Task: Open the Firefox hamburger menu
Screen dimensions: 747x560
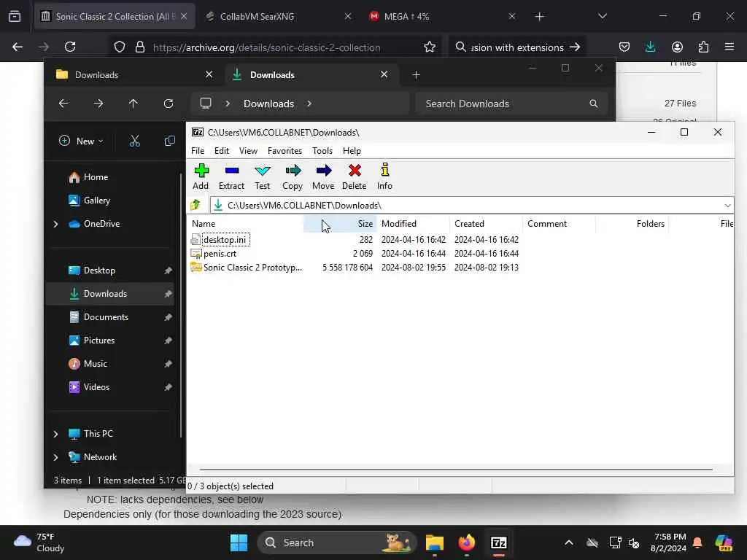Action: 729,47
